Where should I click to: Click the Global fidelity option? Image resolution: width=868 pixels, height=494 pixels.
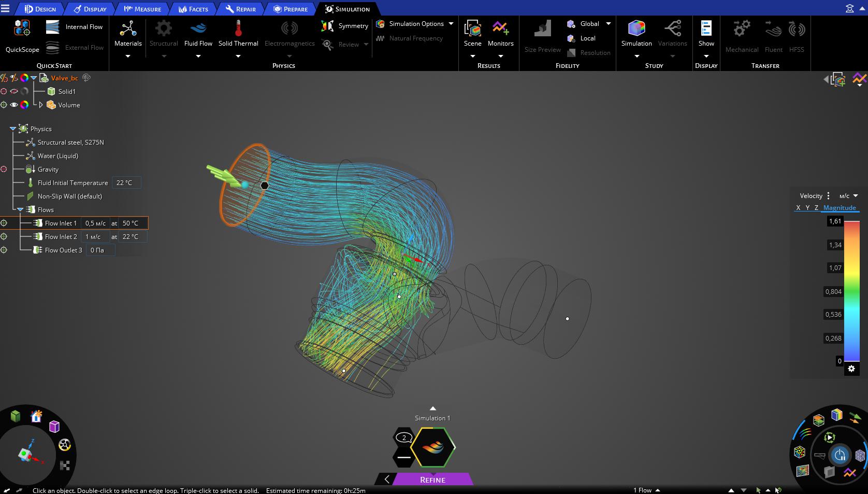pos(584,24)
